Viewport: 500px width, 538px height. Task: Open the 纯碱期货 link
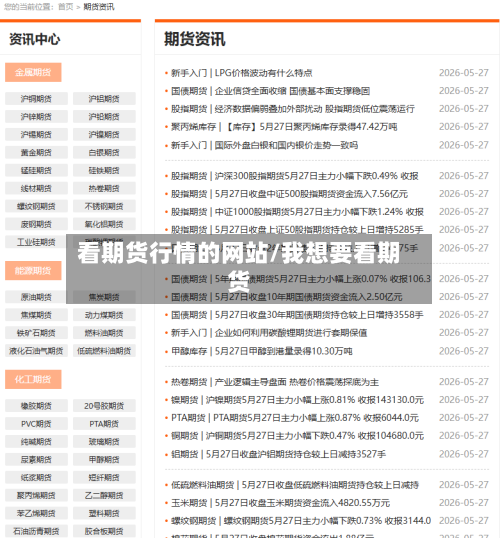36,442
